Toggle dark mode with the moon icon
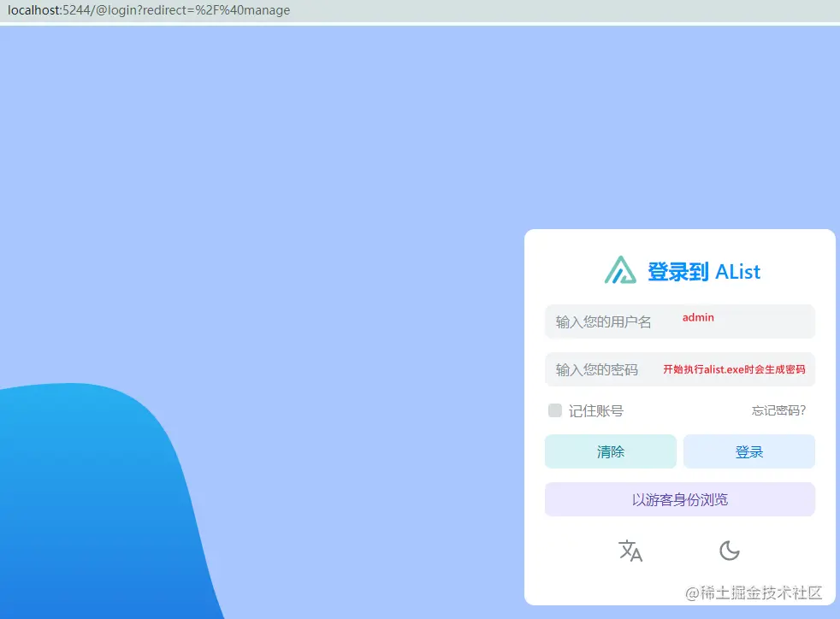This screenshot has width=840, height=619. point(729,551)
